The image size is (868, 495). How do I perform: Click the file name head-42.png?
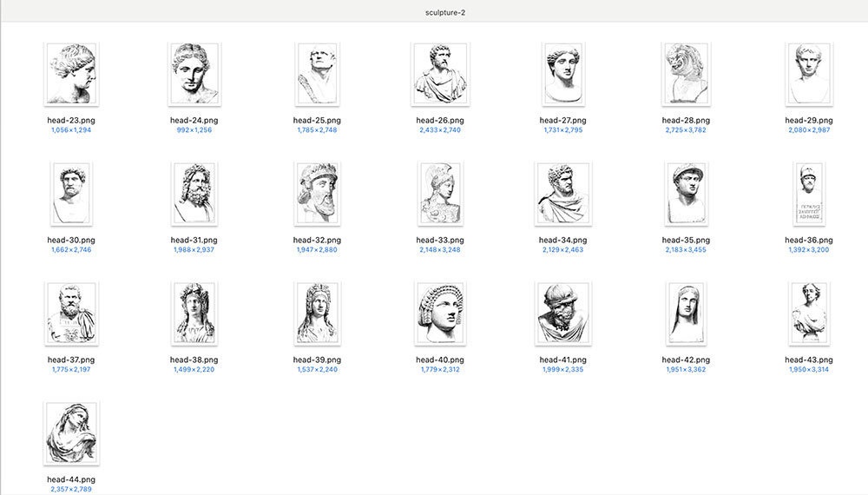[686, 360]
